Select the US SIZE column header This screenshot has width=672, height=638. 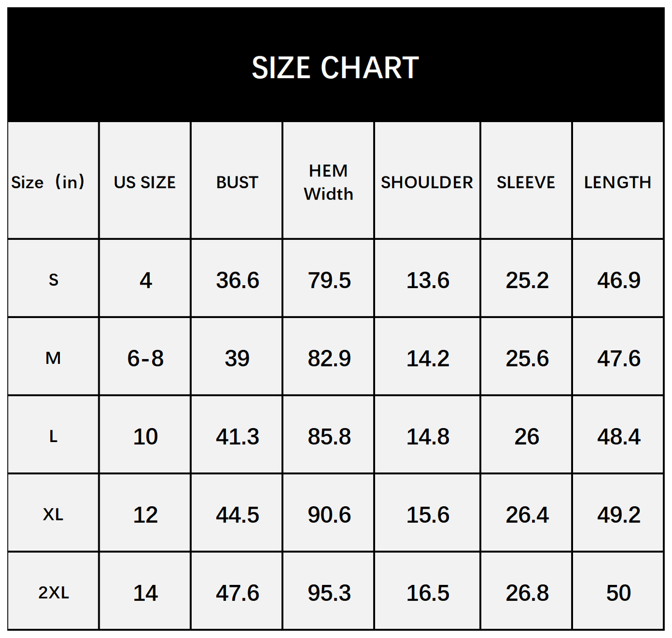(145, 183)
